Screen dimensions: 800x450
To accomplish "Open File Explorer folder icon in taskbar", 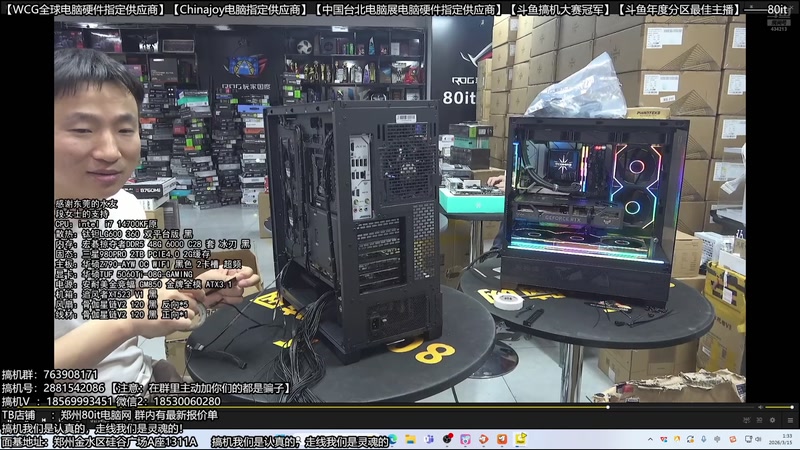I will (410, 439).
